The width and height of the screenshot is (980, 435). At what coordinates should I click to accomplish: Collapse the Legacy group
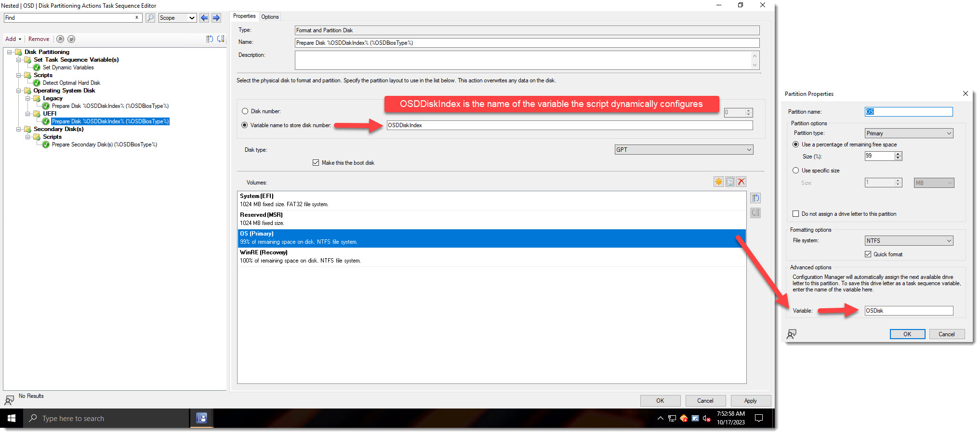pyautogui.click(x=28, y=98)
